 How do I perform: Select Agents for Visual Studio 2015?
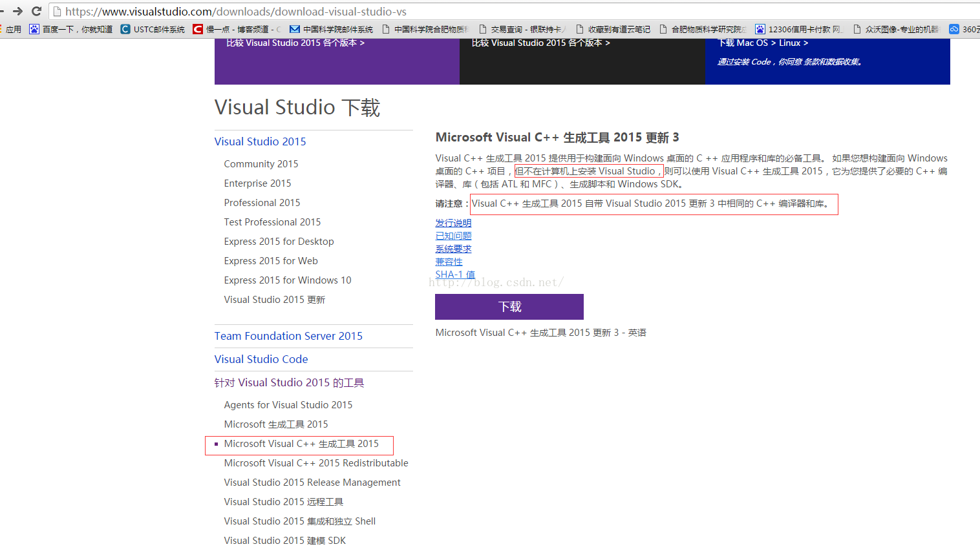[288, 405]
